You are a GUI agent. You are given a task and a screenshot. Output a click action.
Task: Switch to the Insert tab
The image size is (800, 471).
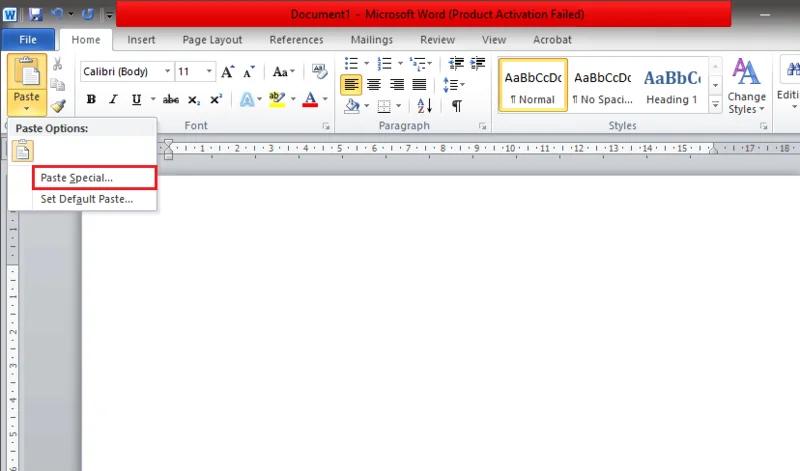[141, 40]
